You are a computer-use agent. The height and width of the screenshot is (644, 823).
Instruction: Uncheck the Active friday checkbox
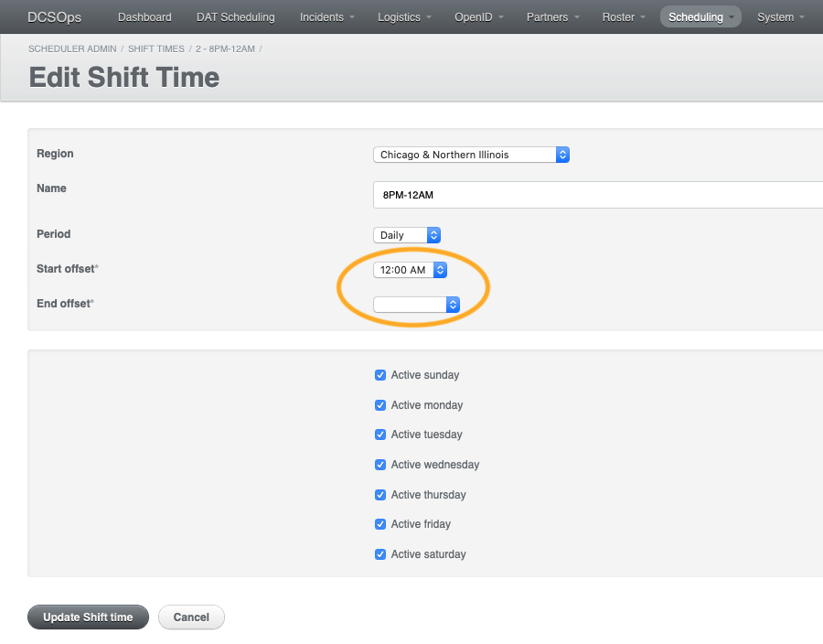(380, 524)
